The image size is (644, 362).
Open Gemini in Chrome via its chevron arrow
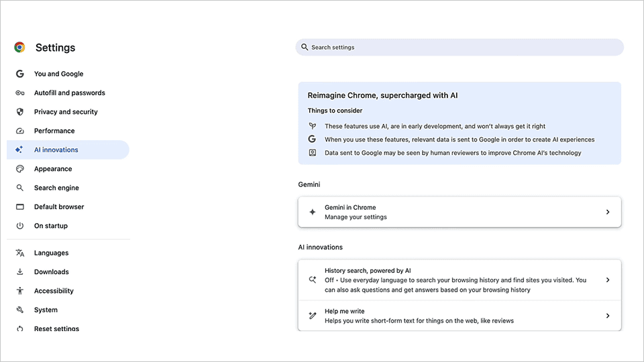(x=608, y=212)
